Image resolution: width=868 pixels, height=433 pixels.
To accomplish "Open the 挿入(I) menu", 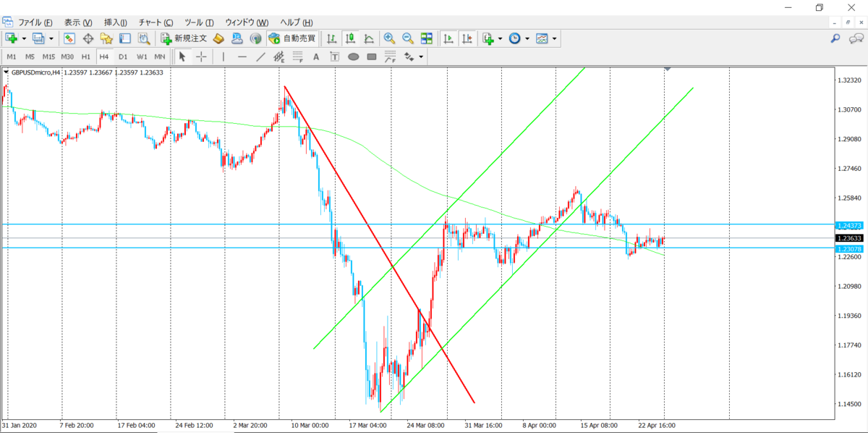I will tap(116, 22).
